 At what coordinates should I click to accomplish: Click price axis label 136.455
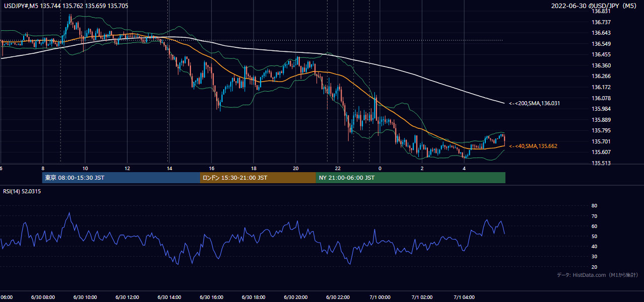point(601,55)
